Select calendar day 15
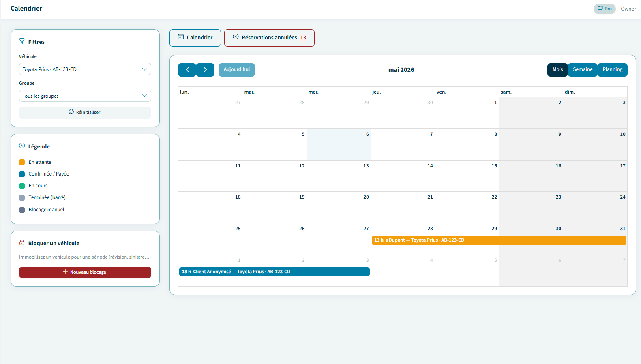Screen dimensions: 641x364 467,176
